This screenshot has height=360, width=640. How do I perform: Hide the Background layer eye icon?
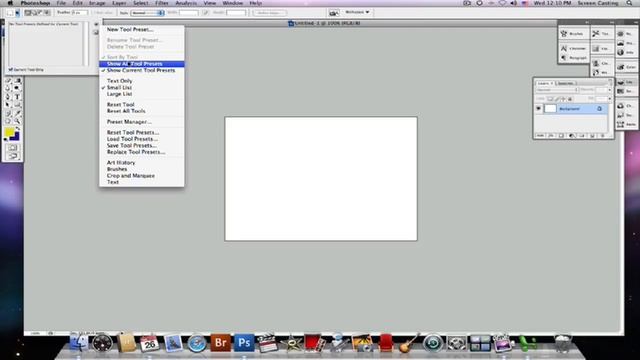538,108
